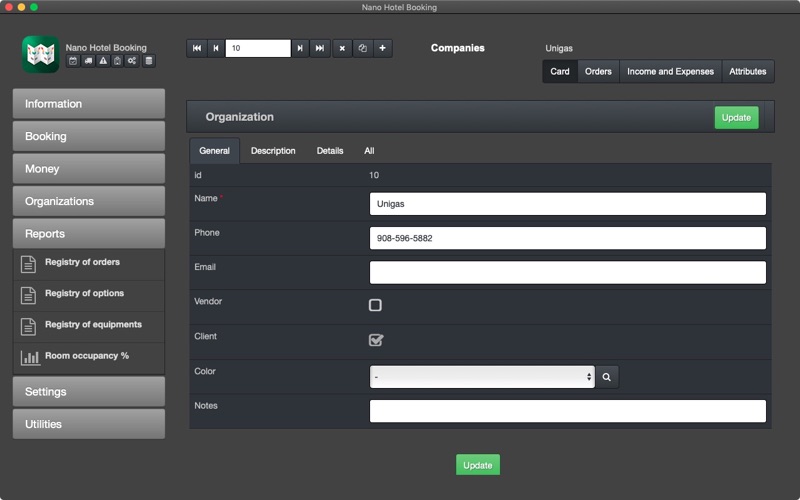
Task: Add a new record with plus icon
Action: click(383, 48)
